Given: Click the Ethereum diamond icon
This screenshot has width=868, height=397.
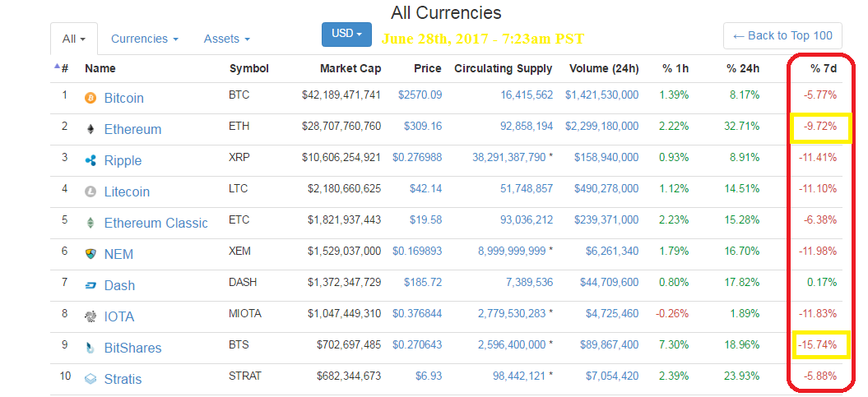Looking at the screenshot, I should [x=91, y=129].
